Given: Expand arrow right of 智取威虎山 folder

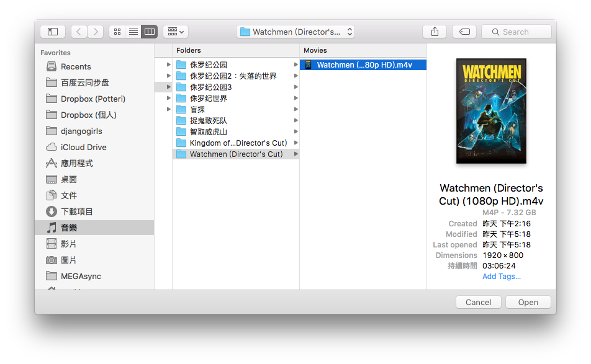Looking at the screenshot, I should click(x=296, y=131).
